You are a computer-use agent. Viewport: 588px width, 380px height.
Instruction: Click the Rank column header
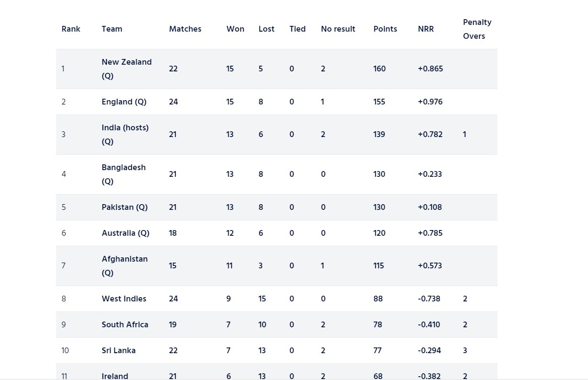(x=71, y=29)
